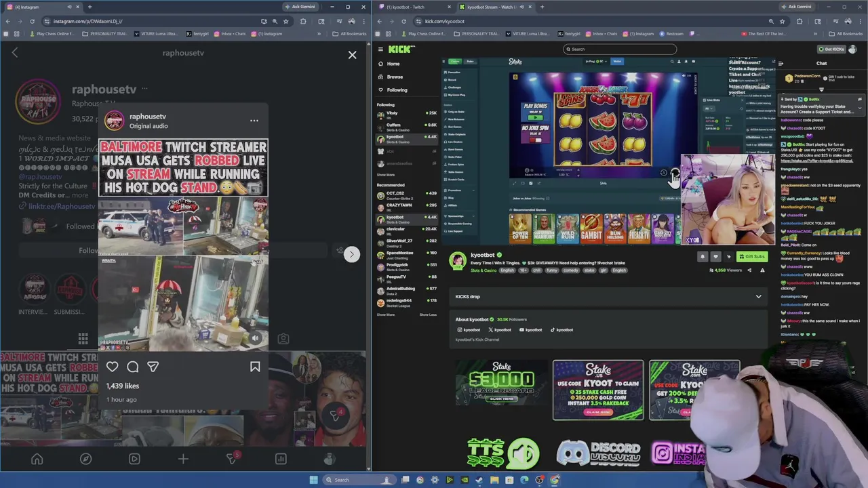Close the Instagram post overlay
The image size is (868, 488).
point(352,55)
